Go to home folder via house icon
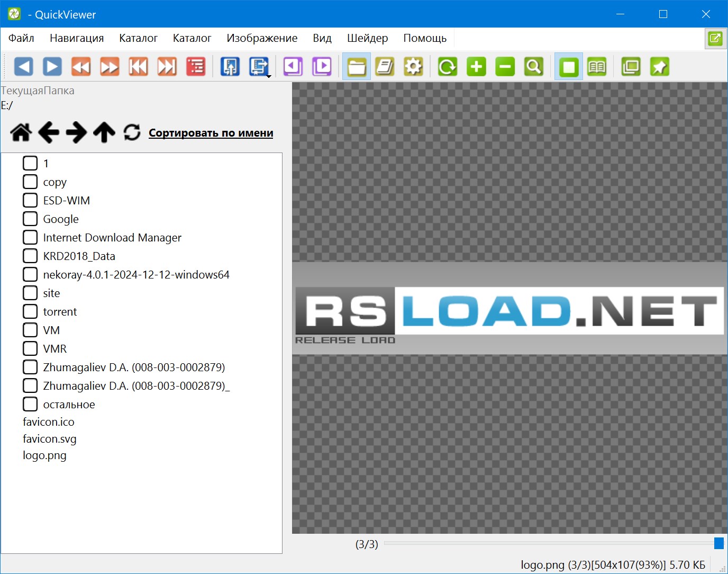728x574 pixels. click(21, 132)
